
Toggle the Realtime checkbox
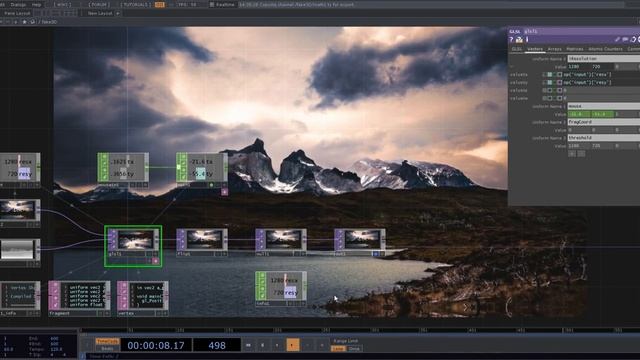coord(211,4)
